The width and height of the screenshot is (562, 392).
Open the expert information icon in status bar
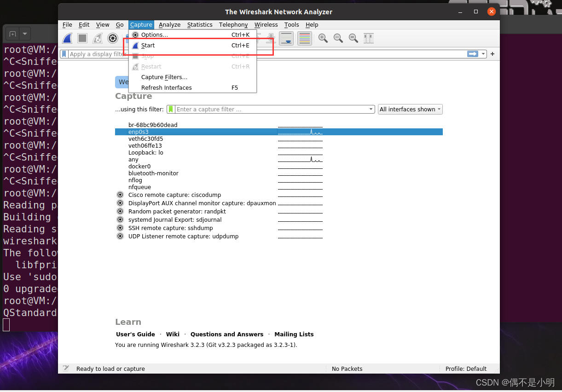(x=65, y=369)
